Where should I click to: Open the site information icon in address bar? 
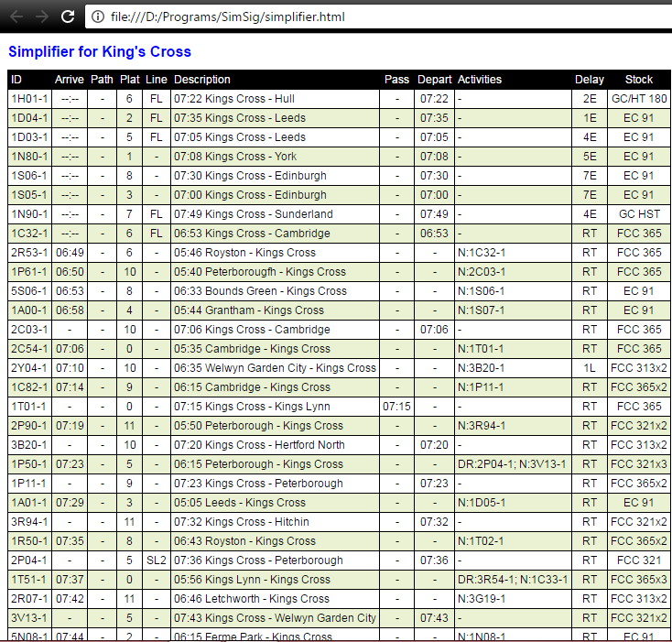click(x=98, y=16)
